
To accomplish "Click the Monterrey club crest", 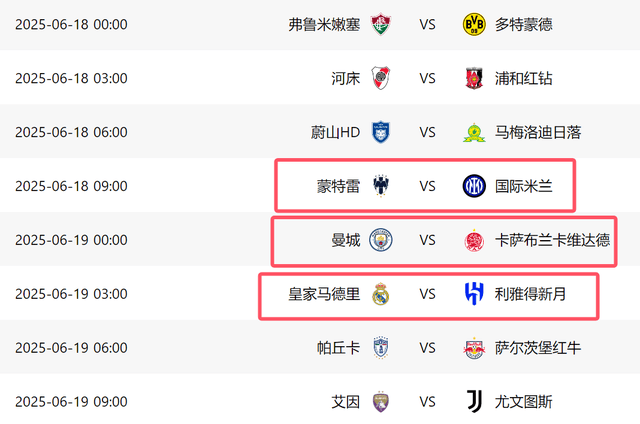I will [x=380, y=186].
